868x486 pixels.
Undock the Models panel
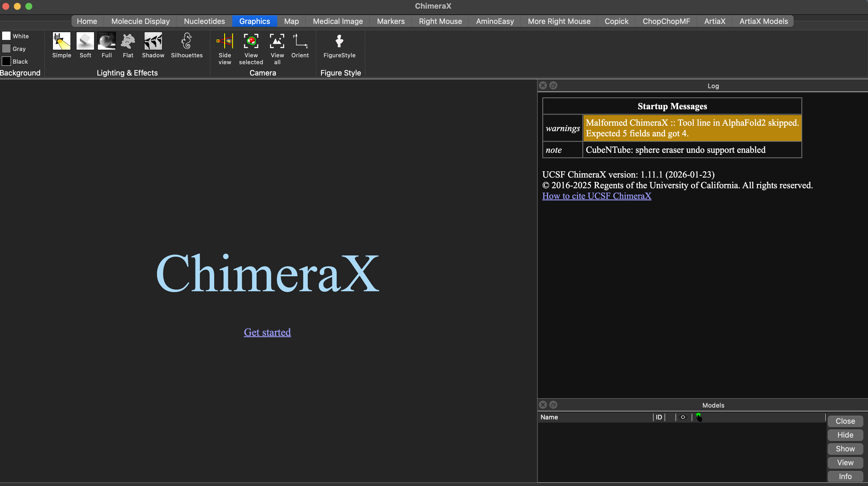coord(553,405)
